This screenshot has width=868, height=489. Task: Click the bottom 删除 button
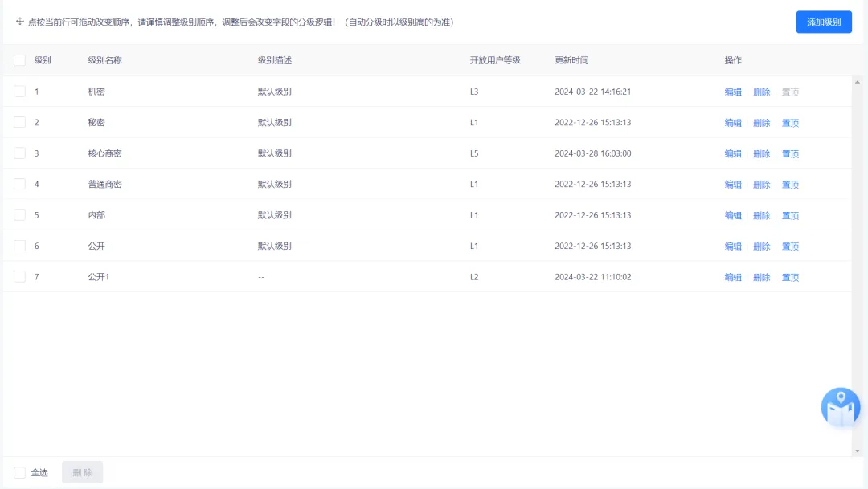[x=82, y=472]
